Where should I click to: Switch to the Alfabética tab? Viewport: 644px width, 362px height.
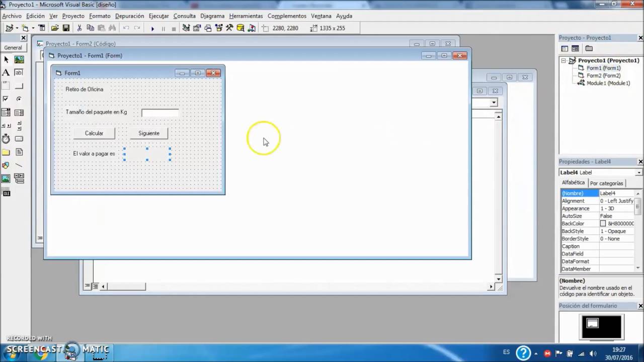[573, 183]
